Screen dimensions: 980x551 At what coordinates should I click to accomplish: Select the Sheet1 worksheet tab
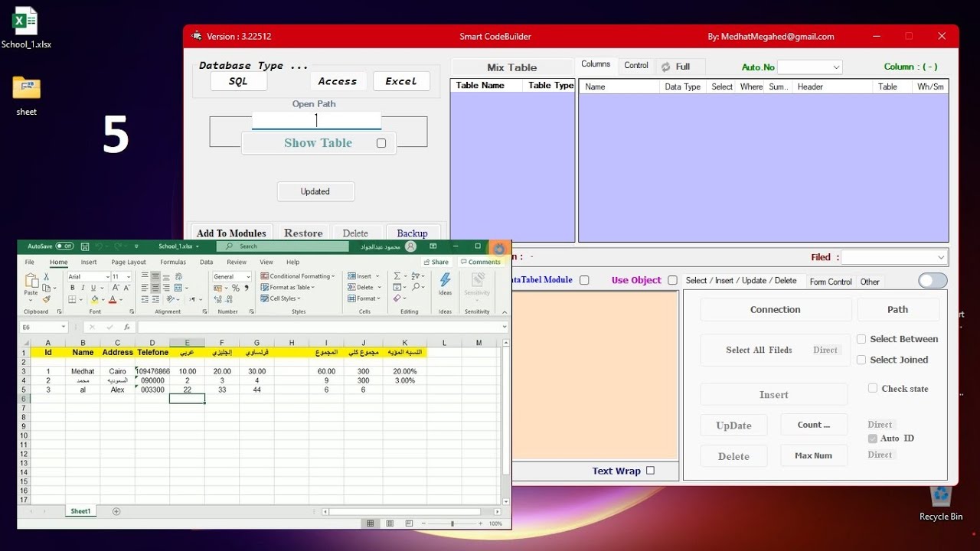pyautogui.click(x=80, y=511)
